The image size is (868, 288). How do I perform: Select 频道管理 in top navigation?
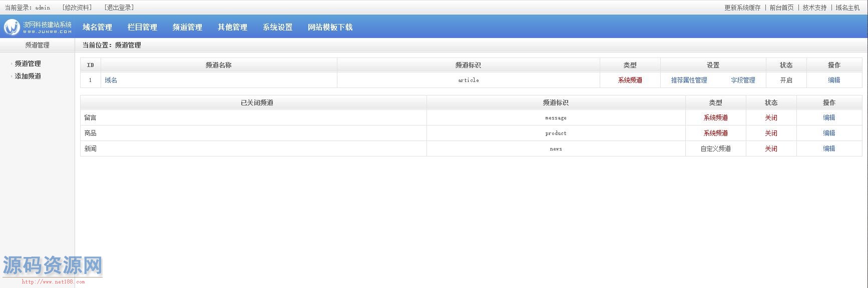(x=187, y=27)
